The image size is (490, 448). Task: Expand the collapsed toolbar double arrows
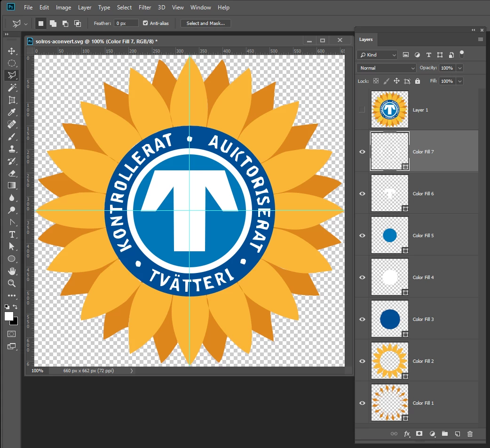(7, 34)
